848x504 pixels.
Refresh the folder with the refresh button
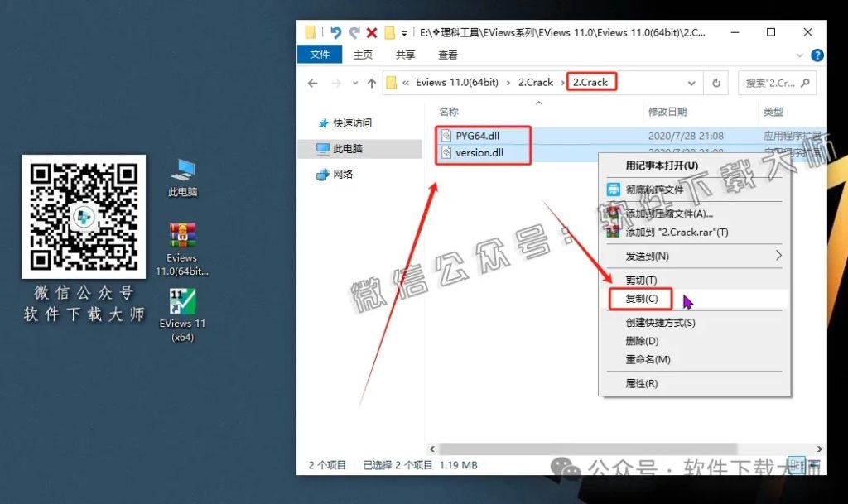715,82
